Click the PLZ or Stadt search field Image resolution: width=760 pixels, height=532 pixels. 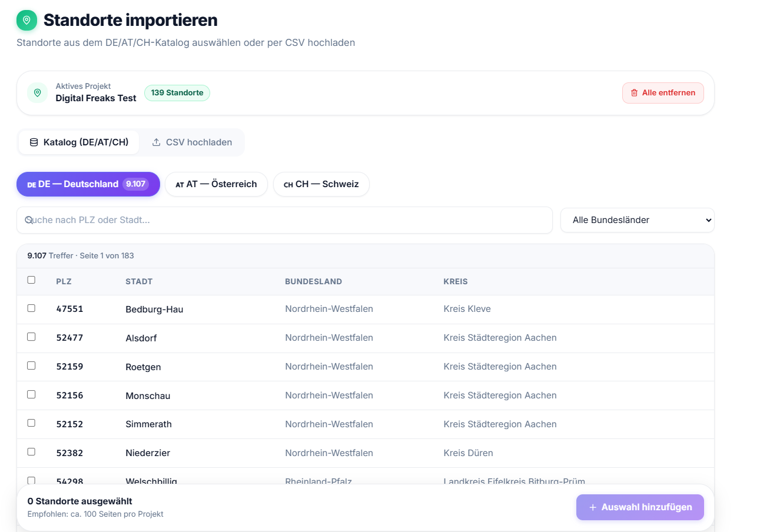coord(284,220)
